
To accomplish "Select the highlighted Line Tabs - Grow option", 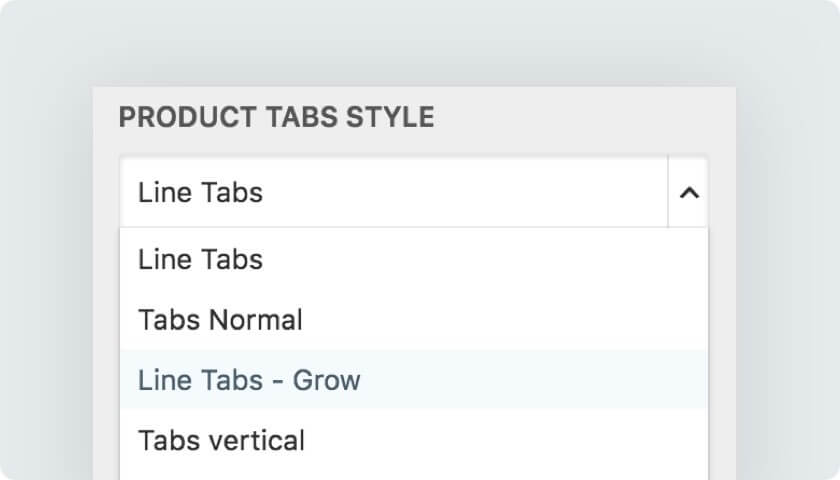I will pos(414,379).
